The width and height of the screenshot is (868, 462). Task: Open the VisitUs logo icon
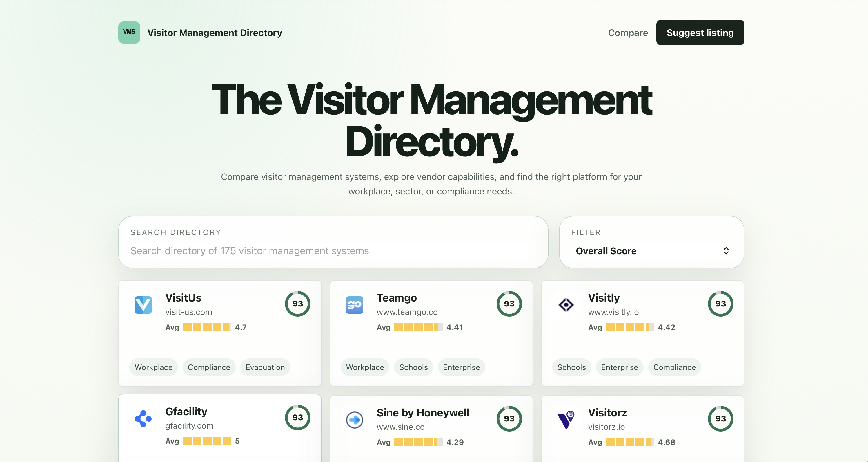(x=143, y=305)
